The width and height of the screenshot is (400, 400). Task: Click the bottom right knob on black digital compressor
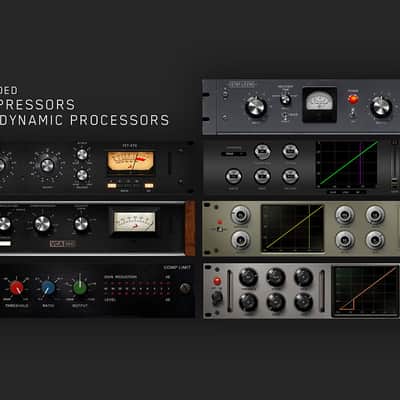point(290,176)
